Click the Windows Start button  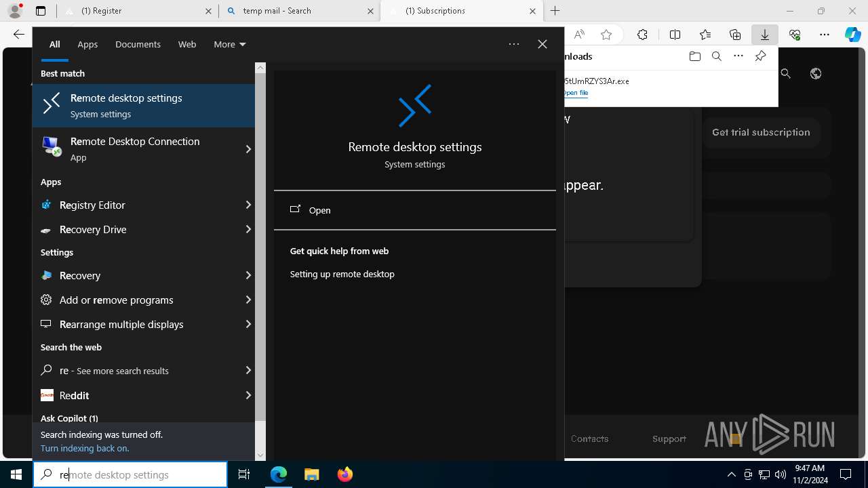tap(16, 474)
